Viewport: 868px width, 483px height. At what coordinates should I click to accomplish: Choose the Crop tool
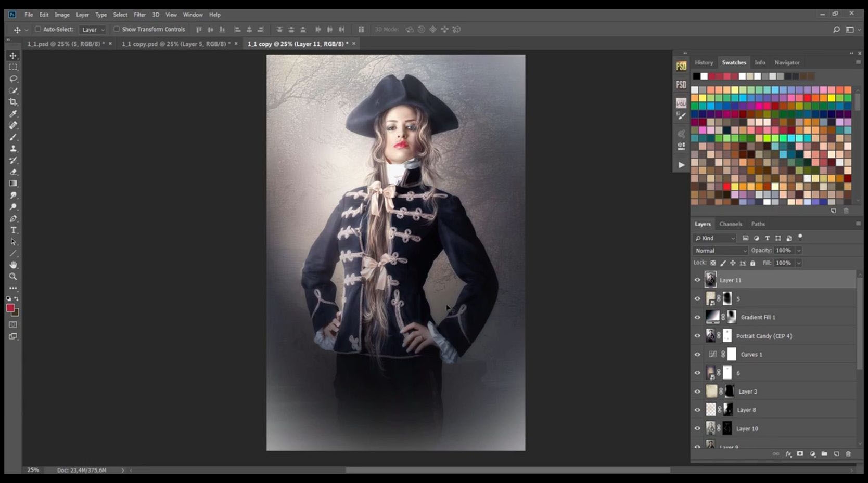pyautogui.click(x=13, y=102)
